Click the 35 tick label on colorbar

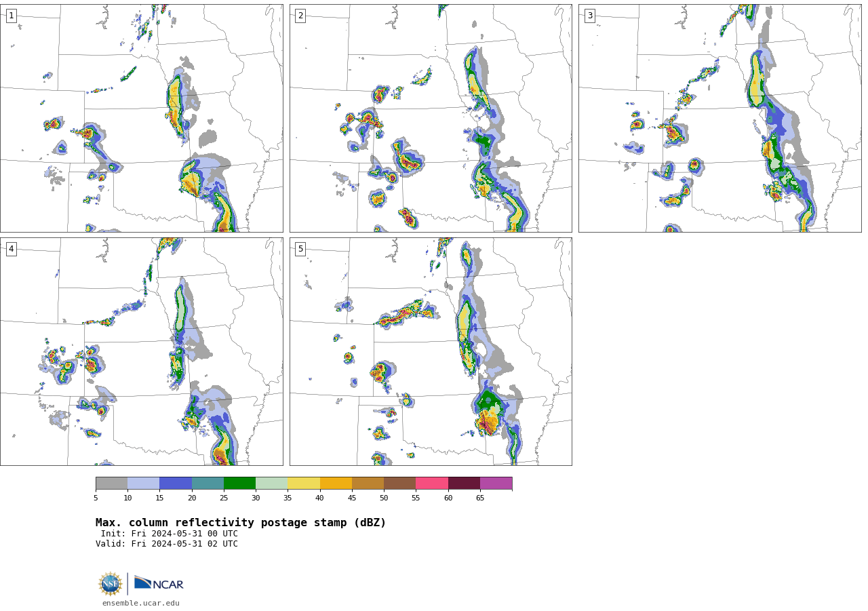(288, 498)
